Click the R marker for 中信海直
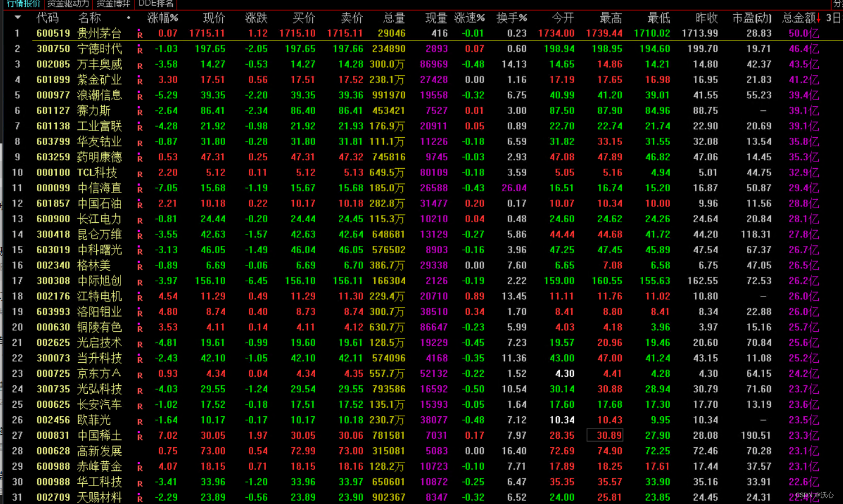The image size is (843, 504). pos(140,189)
